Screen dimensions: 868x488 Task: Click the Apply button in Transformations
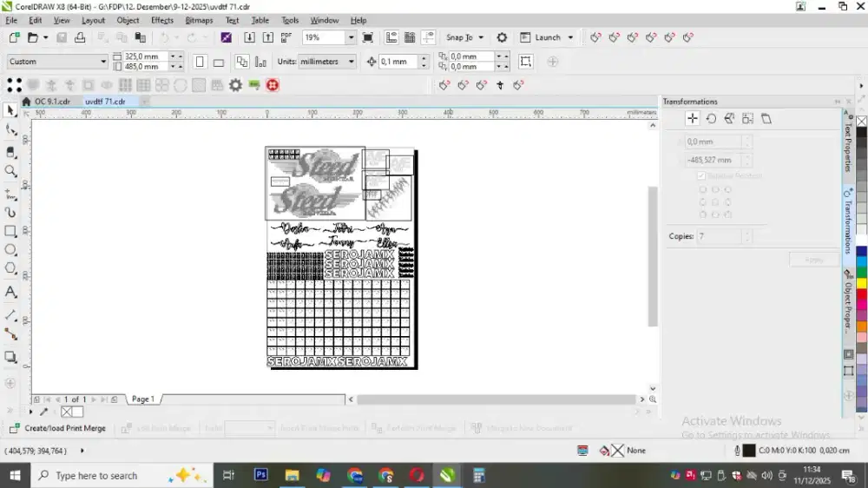tap(814, 260)
